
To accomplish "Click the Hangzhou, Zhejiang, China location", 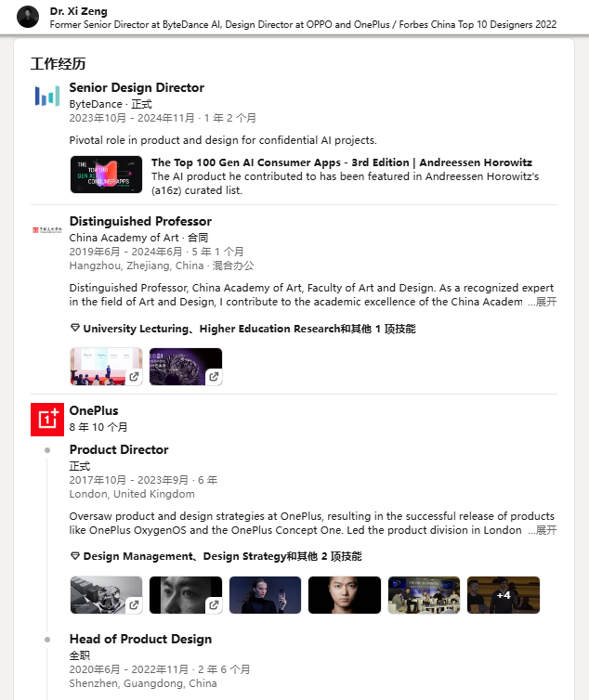I will pos(137,266).
